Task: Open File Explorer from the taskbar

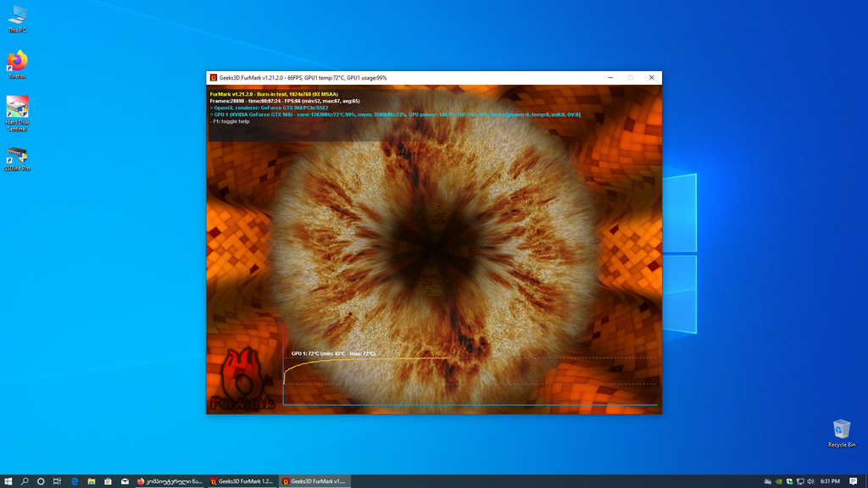Action: 92,481
